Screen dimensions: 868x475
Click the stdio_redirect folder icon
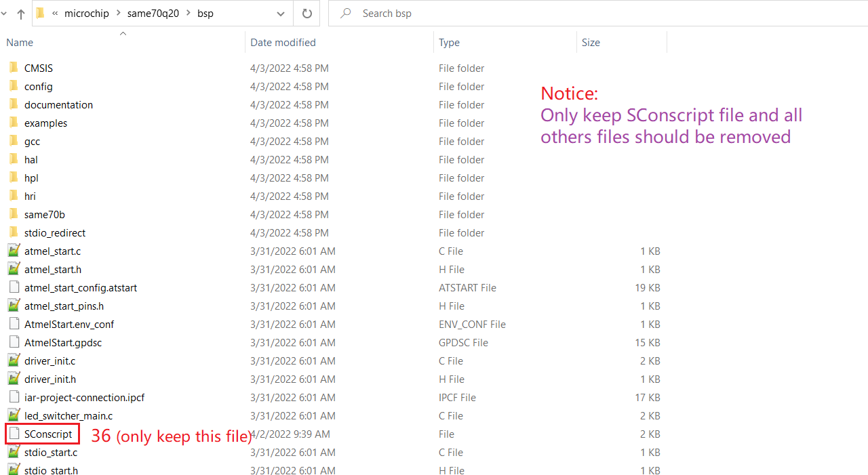pos(14,232)
